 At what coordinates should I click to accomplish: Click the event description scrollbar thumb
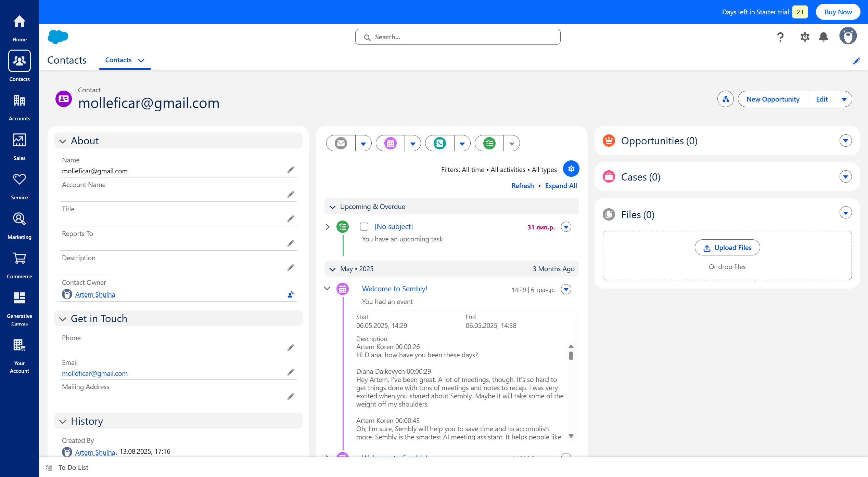pyautogui.click(x=571, y=356)
